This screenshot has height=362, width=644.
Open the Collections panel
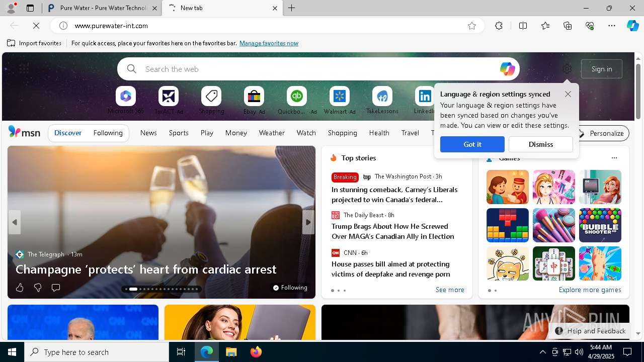point(568,26)
